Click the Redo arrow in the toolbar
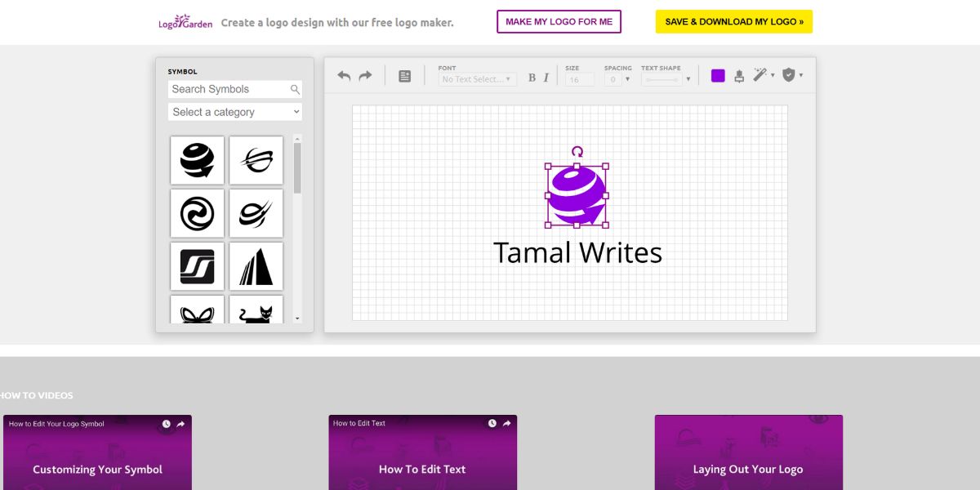Screen dimensions: 980x490 (x=365, y=76)
